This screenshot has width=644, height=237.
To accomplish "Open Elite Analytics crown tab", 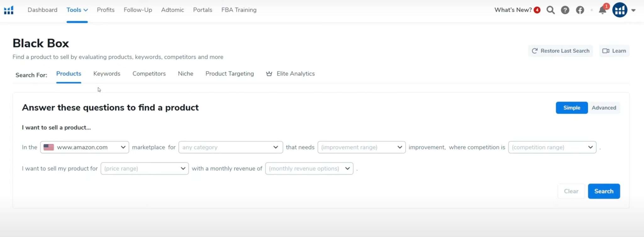I will 291,74.
